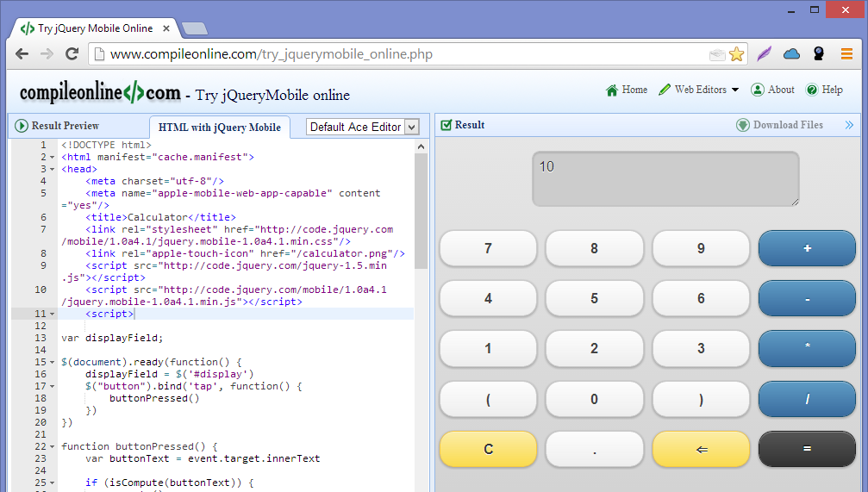Tap the blue plus operator button
The image size is (868, 492).
click(807, 248)
